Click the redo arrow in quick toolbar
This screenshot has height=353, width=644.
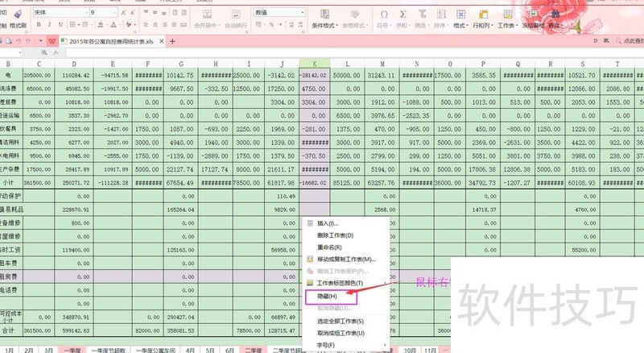[28, 41]
